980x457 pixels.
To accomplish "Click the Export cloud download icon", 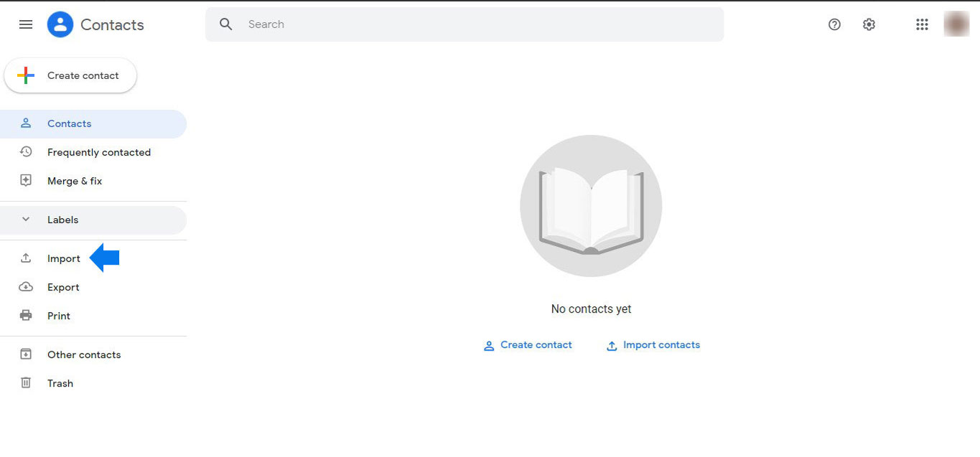I will pos(26,287).
